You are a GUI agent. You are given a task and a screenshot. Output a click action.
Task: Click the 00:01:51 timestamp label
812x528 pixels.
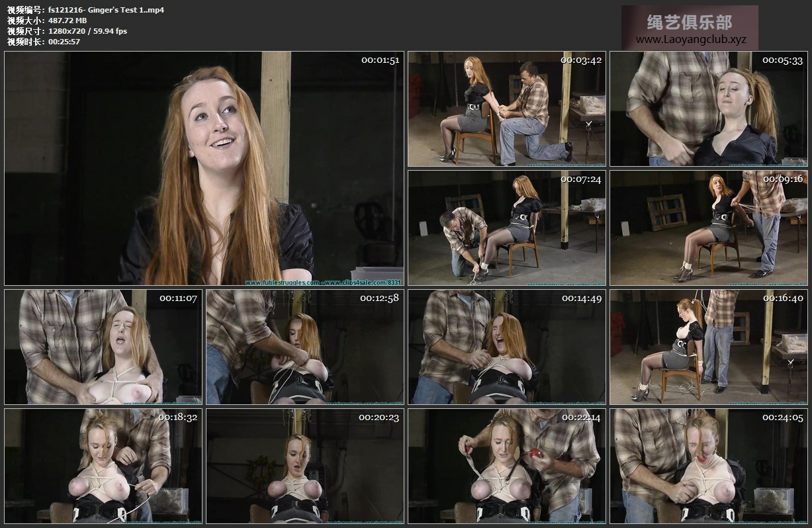[380, 60]
